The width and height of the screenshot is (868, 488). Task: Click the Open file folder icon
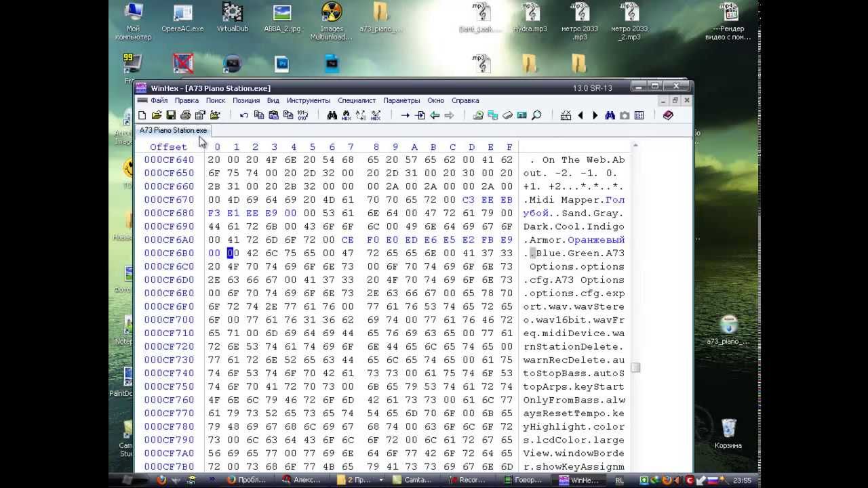pos(157,115)
